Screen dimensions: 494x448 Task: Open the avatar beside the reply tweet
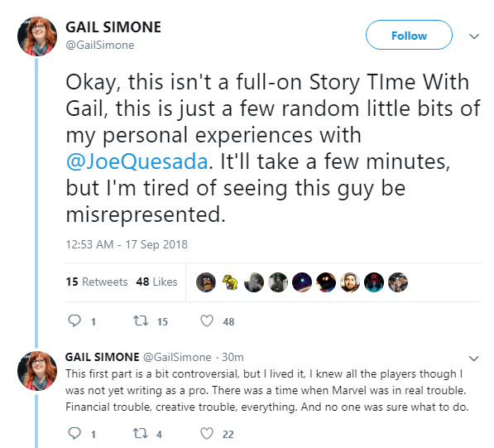pyautogui.click(x=37, y=371)
